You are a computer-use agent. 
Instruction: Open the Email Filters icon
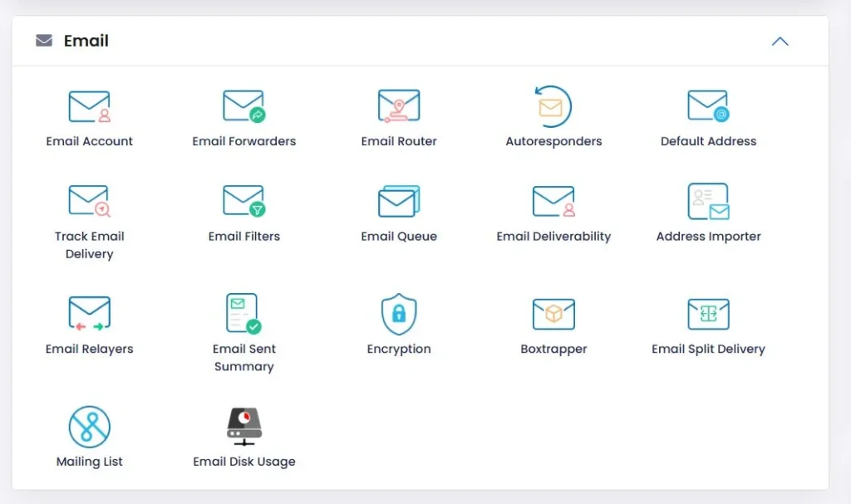pos(243,201)
